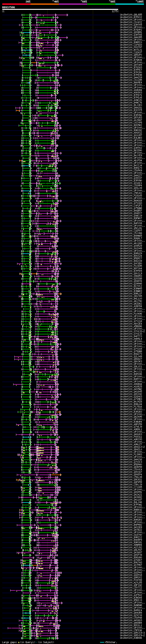146x644 pixels.
Task: Click hit UniRef100_Q9T0K5
Action: [x=131, y=65]
